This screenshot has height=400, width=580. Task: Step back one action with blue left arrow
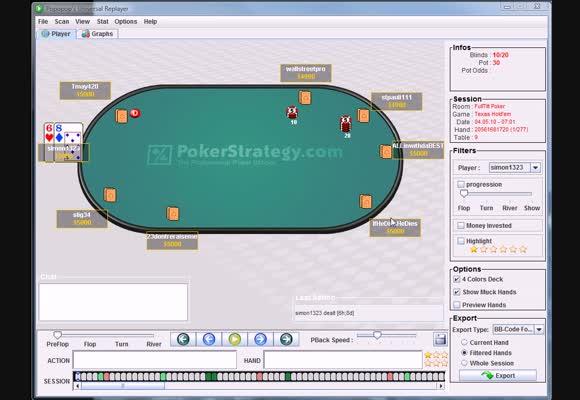click(x=209, y=339)
